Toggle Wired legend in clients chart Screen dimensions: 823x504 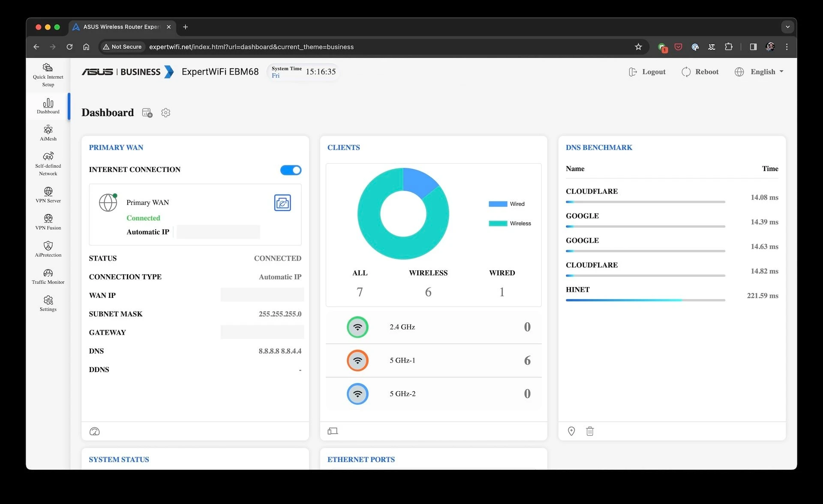[507, 204]
